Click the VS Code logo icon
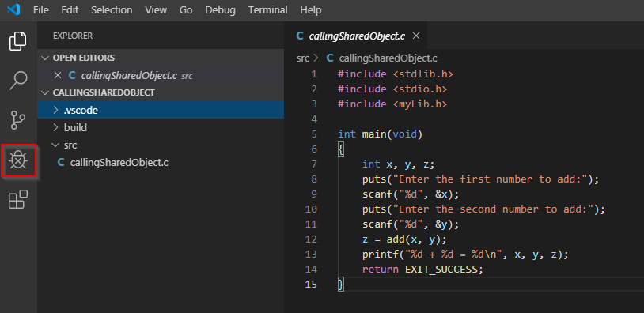Image resolution: width=644 pixels, height=313 pixels. coord(13,9)
